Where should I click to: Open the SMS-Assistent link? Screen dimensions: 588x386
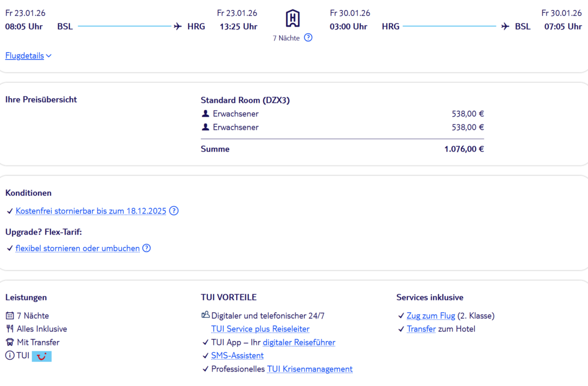237,356
